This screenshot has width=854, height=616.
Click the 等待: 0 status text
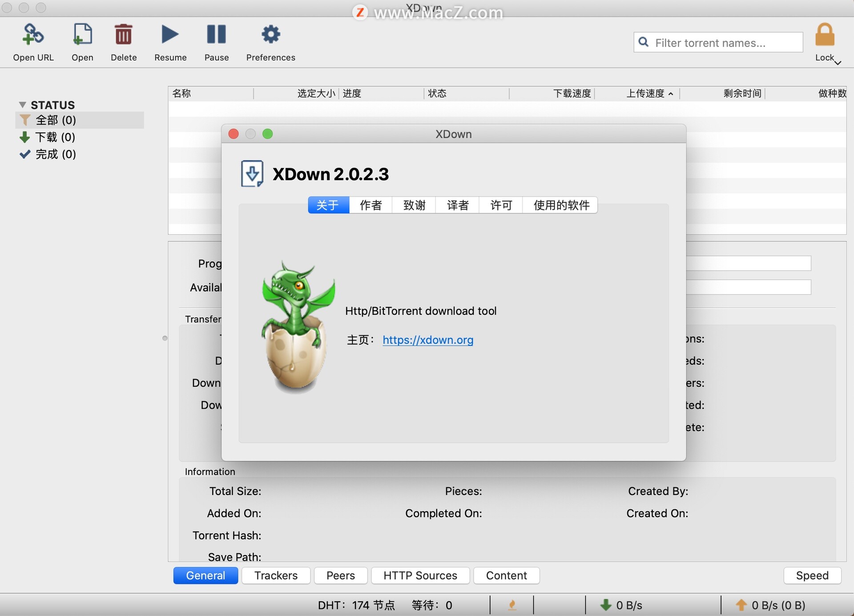[432, 605]
